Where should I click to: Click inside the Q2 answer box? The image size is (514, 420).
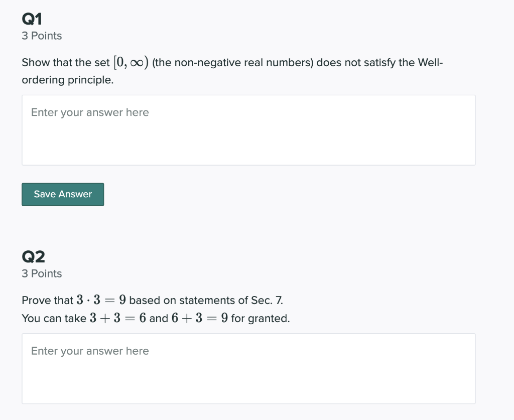(248, 368)
